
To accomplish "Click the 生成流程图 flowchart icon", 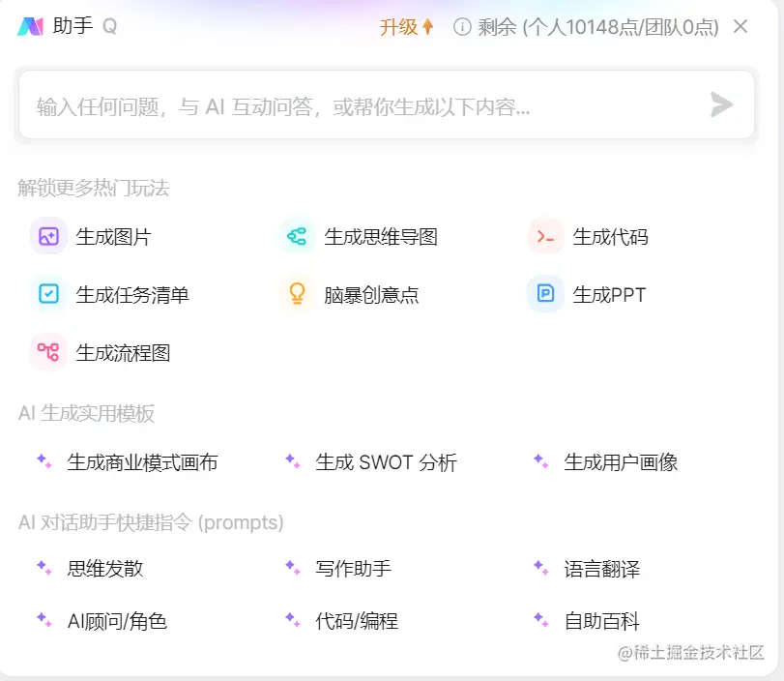I will pyautogui.click(x=48, y=352).
